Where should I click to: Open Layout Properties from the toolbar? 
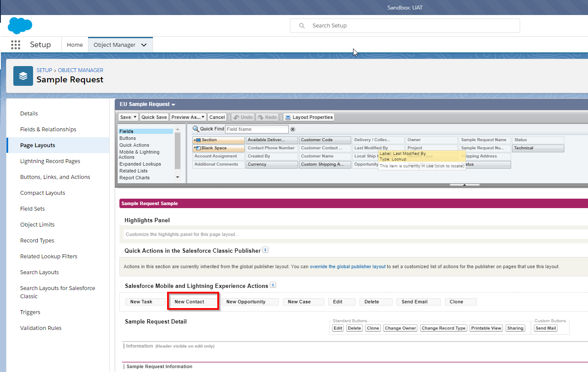pyautogui.click(x=308, y=117)
